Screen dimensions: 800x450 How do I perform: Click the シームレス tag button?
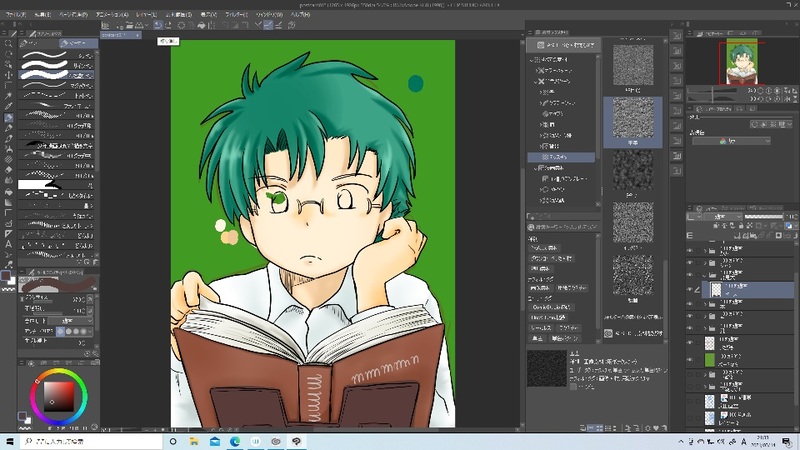click(x=541, y=328)
